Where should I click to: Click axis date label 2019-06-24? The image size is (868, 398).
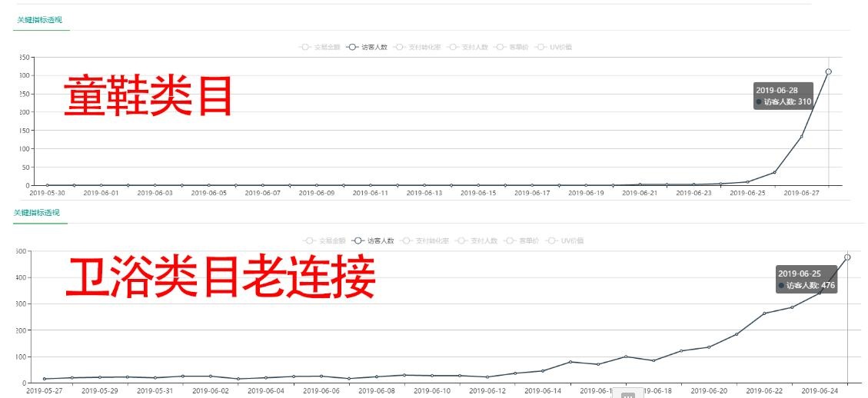(x=820, y=390)
